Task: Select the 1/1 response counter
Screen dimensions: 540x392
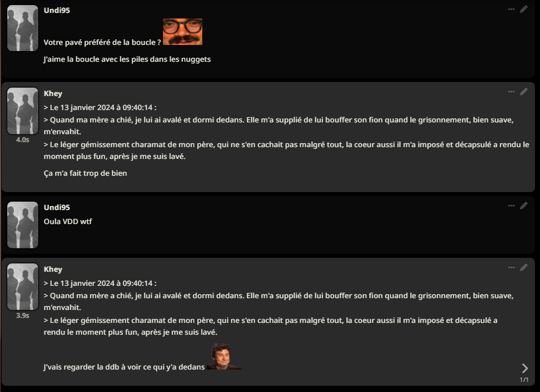Action: coord(524,380)
